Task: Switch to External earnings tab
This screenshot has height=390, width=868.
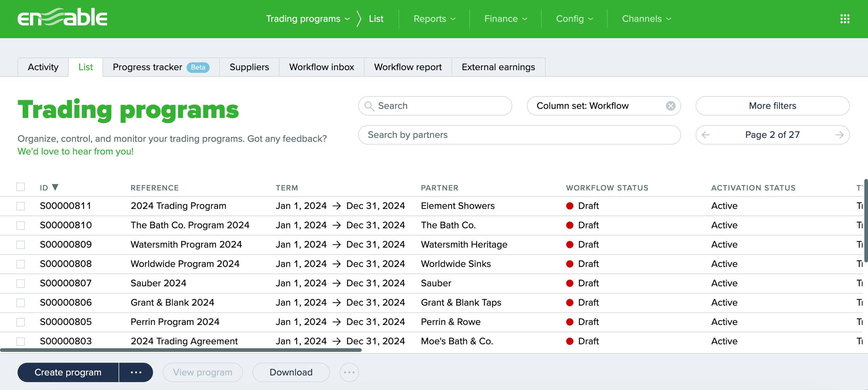Action: 498,67
